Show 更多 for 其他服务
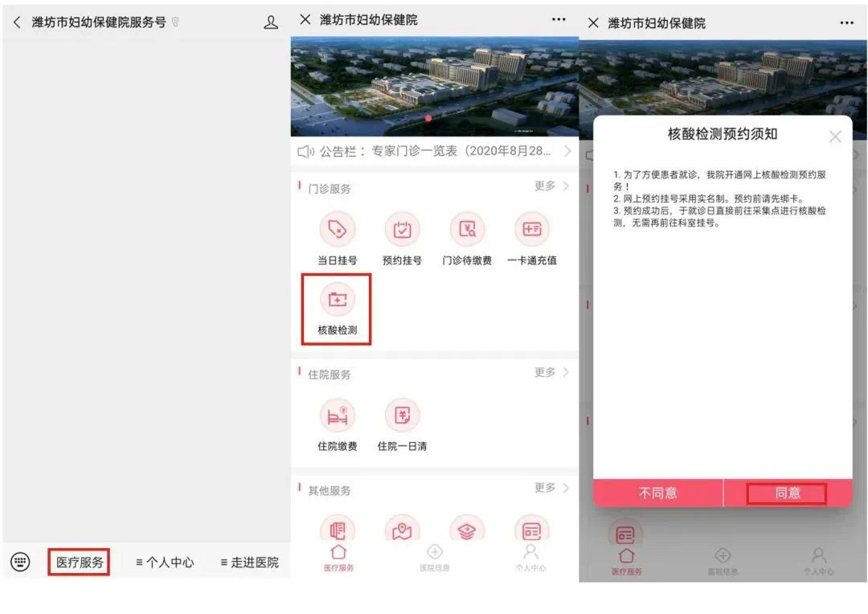 coord(551,488)
